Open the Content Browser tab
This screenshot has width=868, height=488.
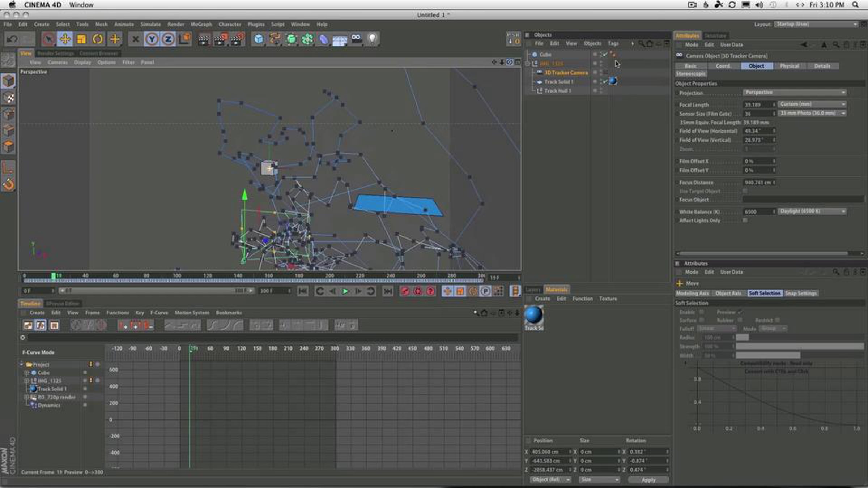pyautogui.click(x=98, y=53)
